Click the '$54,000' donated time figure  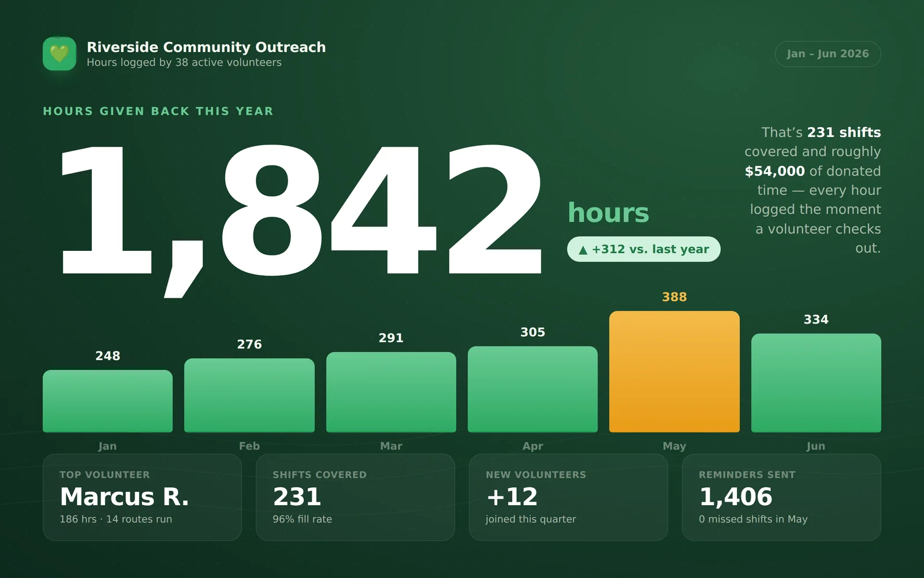pos(774,171)
